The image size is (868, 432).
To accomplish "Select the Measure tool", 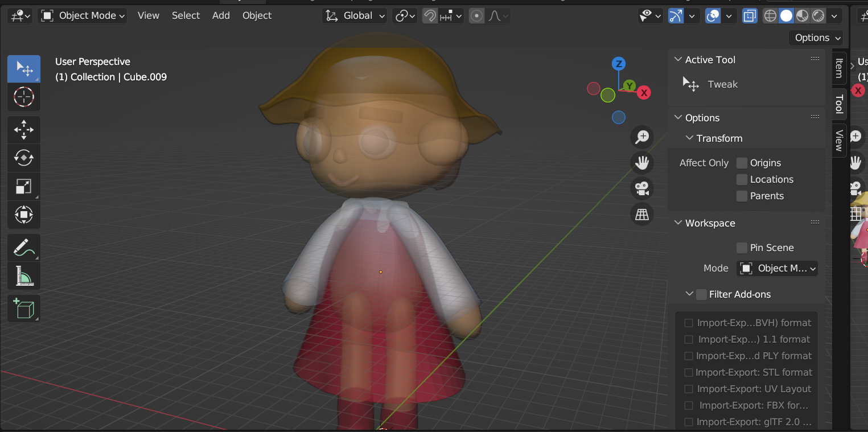I will click(24, 275).
